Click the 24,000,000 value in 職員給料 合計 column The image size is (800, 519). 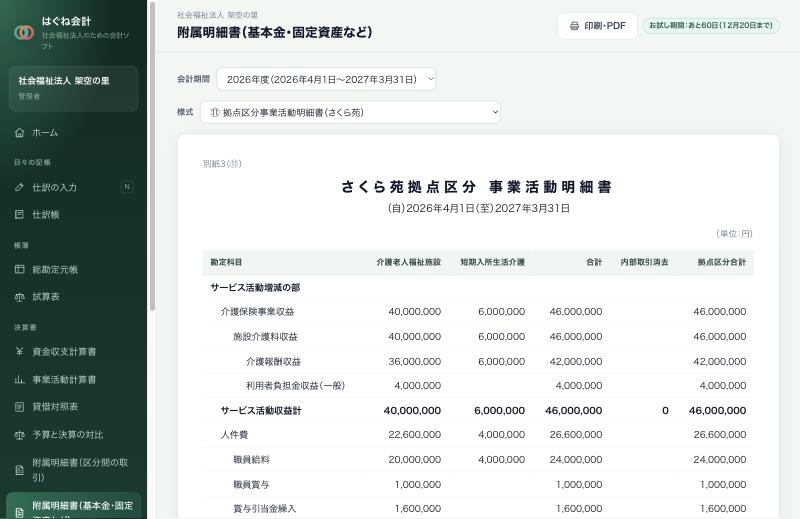576,459
